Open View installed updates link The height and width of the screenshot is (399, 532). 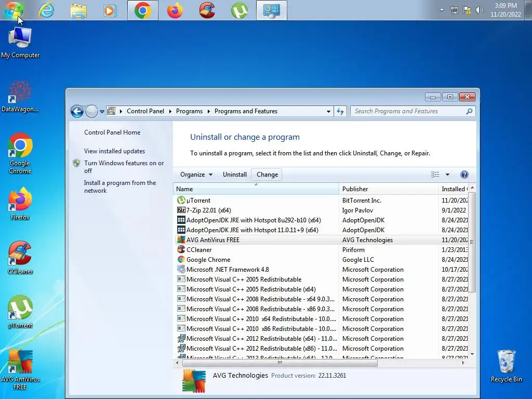tap(114, 151)
